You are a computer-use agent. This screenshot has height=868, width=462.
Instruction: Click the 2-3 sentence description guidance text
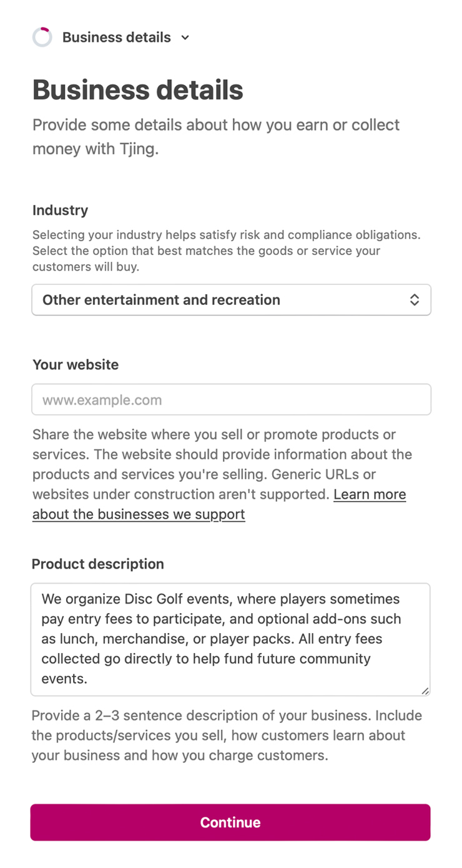(227, 736)
